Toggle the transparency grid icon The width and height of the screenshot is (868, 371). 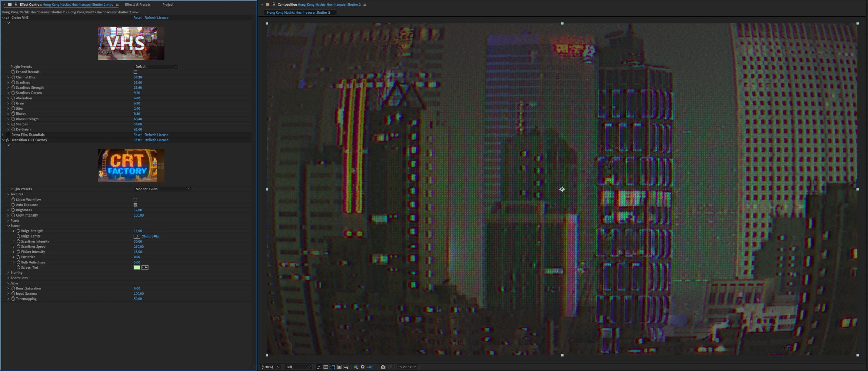pyautogui.click(x=326, y=367)
